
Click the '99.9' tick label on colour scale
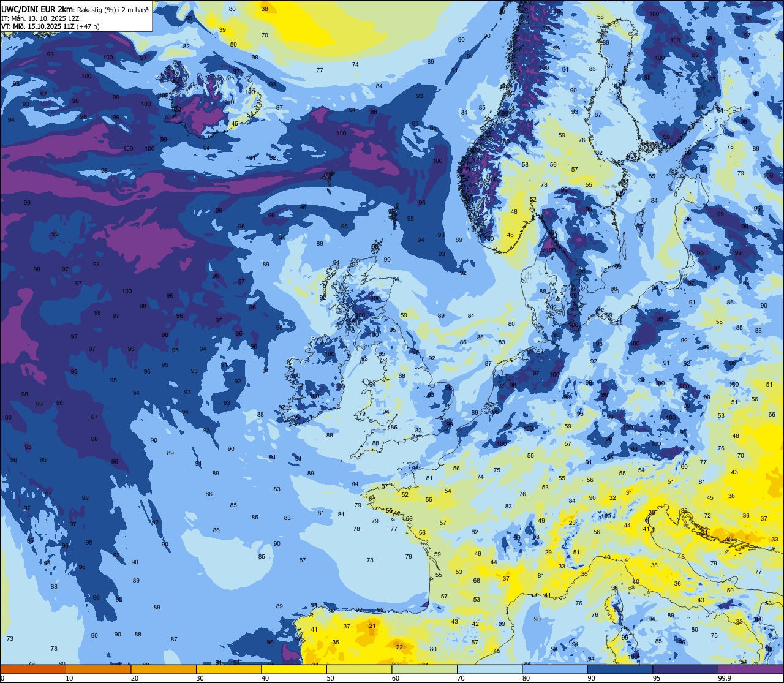tap(725, 678)
